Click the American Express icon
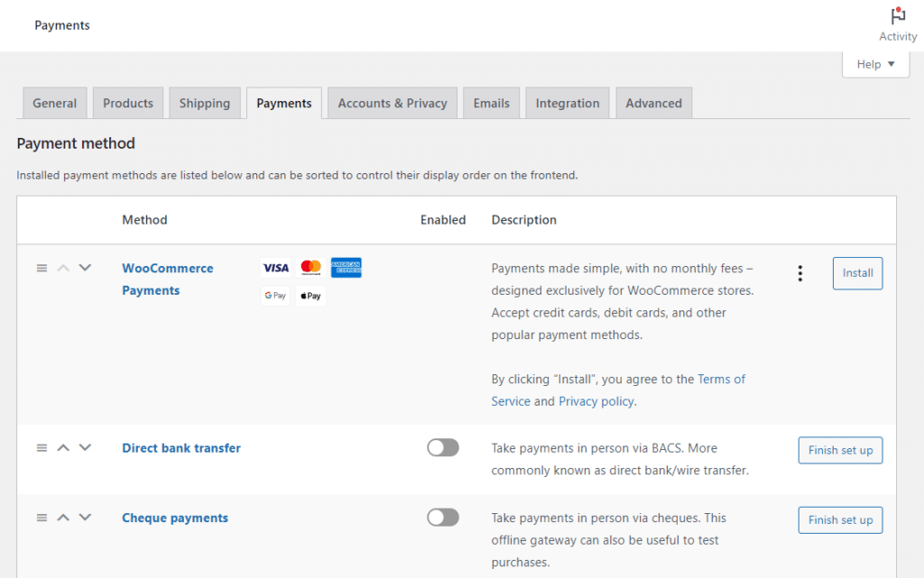924x578 pixels. 346,267
